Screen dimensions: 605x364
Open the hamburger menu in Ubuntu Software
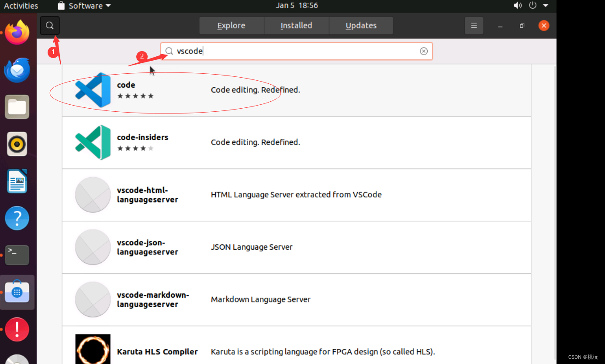[474, 25]
